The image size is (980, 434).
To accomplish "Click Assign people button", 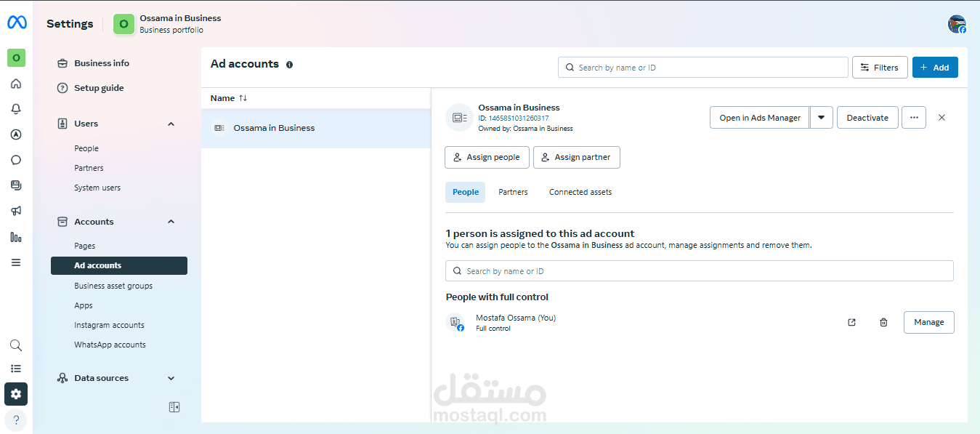I will (487, 157).
